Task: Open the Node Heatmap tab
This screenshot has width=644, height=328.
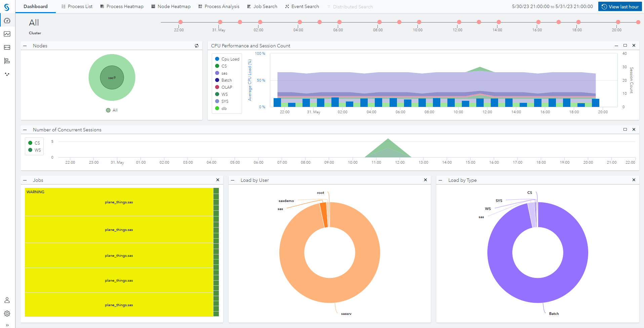Action: click(171, 6)
